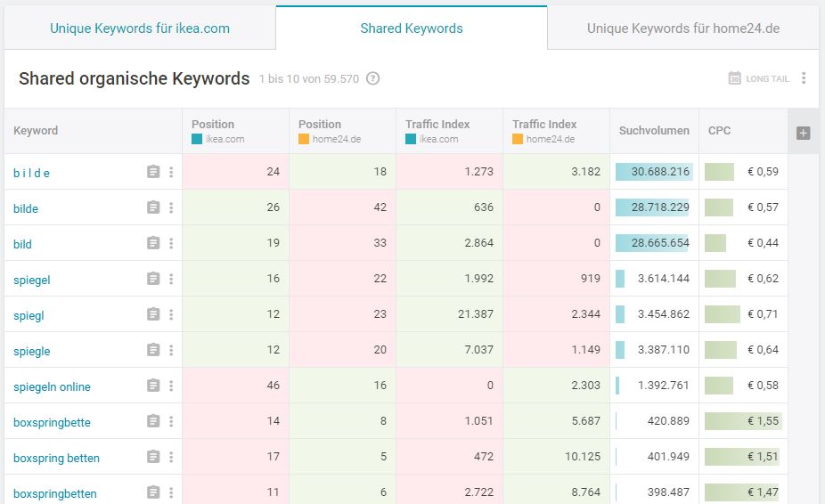
Task: Open the 'boxspring betten' keyword link
Action: [x=56, y=459]
